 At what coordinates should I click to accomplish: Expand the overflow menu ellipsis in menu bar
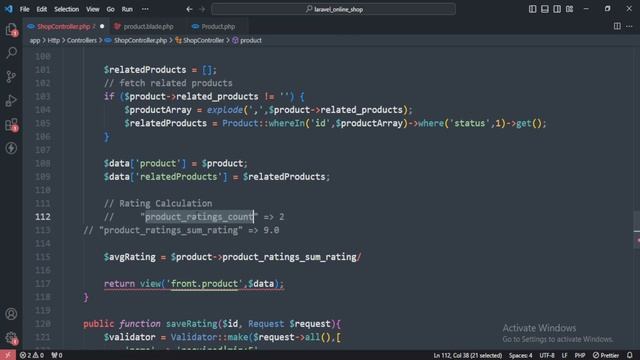(x=145, y=9)
